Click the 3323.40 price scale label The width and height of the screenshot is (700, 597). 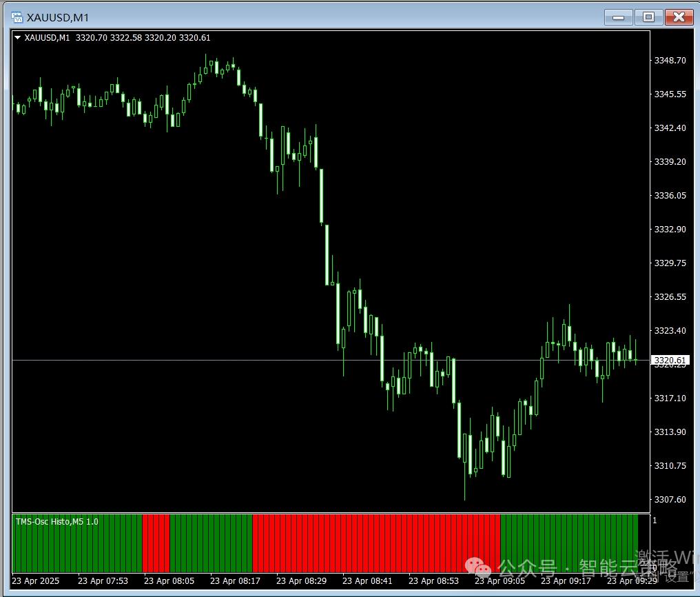670,330
